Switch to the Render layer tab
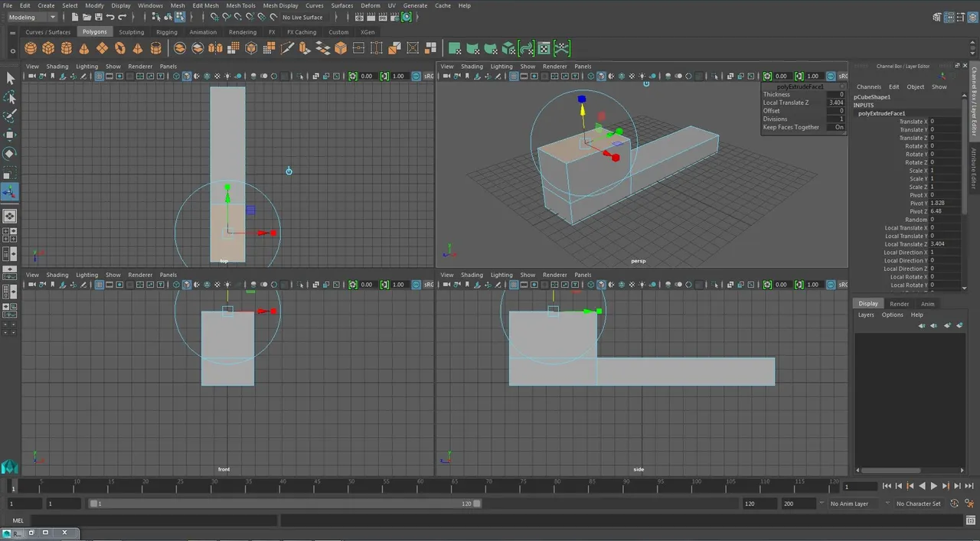Image resolution: width=980 pixels, height=541 pixels. point(899,304)
